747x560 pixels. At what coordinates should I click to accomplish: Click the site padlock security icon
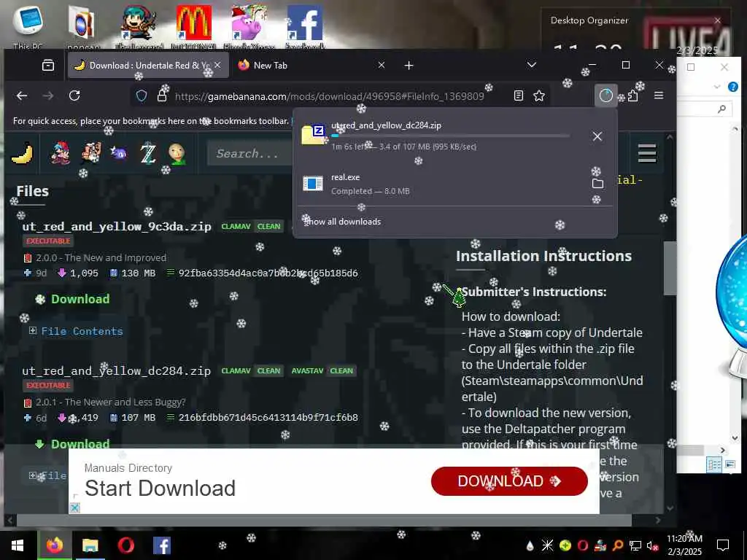[x=162, y=96]
